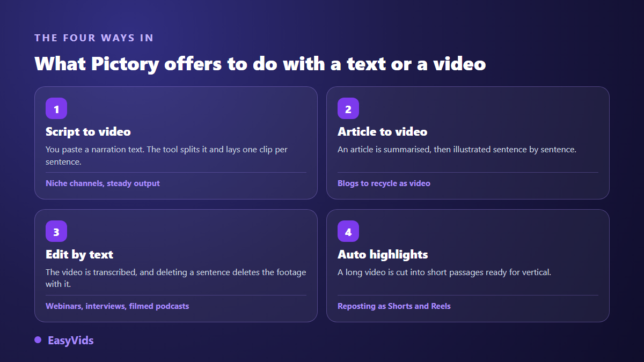Click the number 3 badge icon
Image resolution: width=644 pixels, height=362 pixels.
click(56, 231)
